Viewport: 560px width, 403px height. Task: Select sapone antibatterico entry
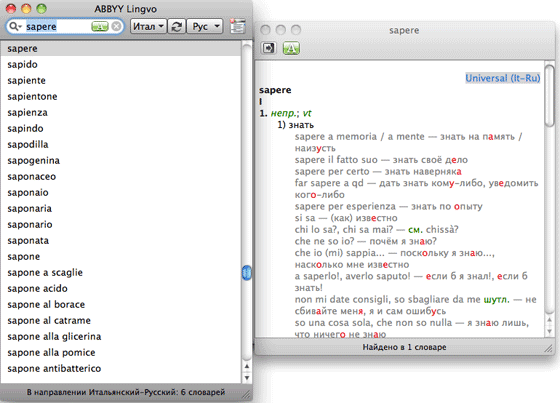(54, 368)
